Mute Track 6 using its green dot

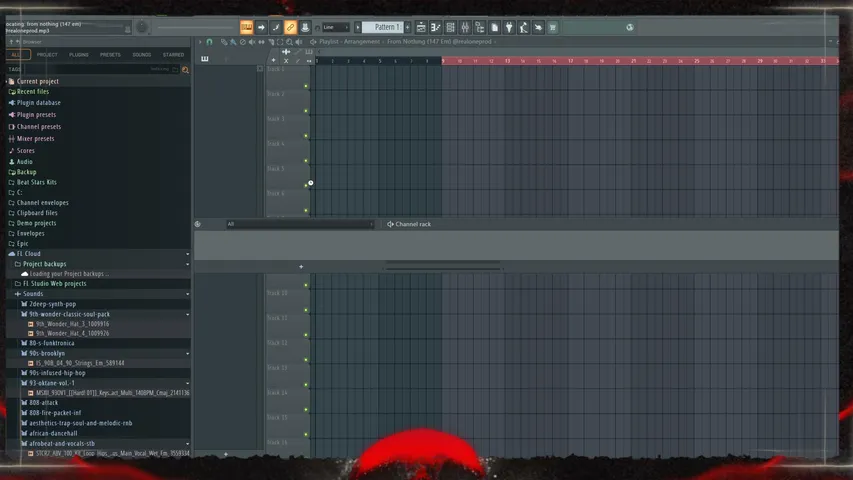306,211
